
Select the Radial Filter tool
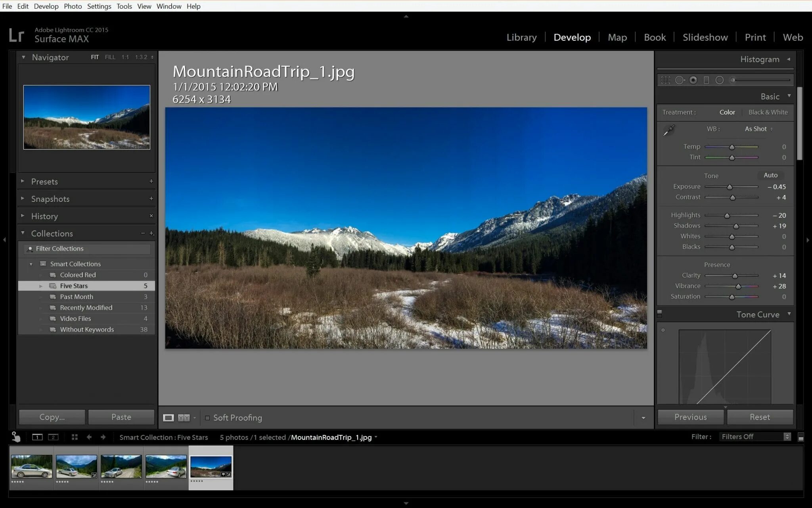pos(720,80)
